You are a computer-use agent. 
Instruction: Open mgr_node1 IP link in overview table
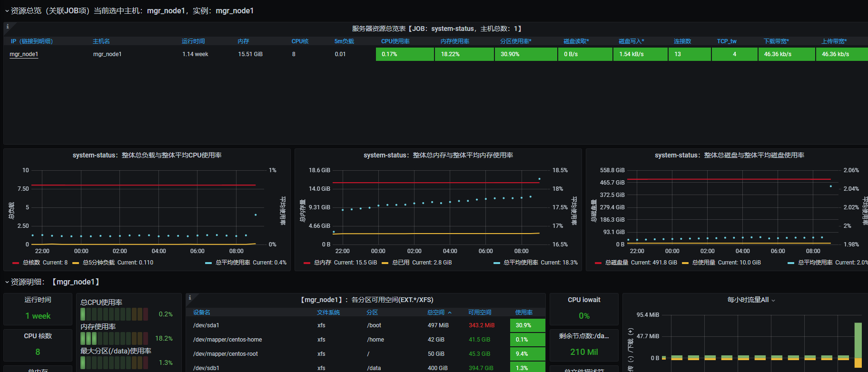(x=24, y=54)
